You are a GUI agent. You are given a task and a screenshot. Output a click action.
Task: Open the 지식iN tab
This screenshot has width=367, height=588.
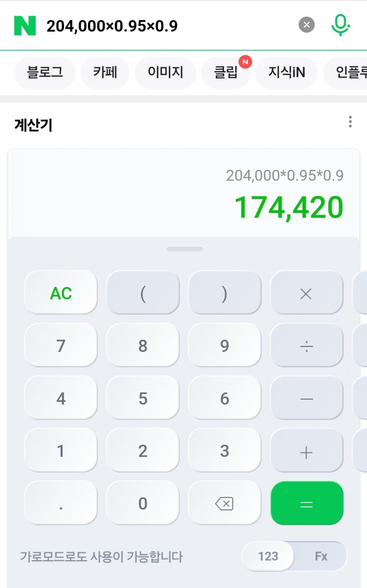pos(286,72)
